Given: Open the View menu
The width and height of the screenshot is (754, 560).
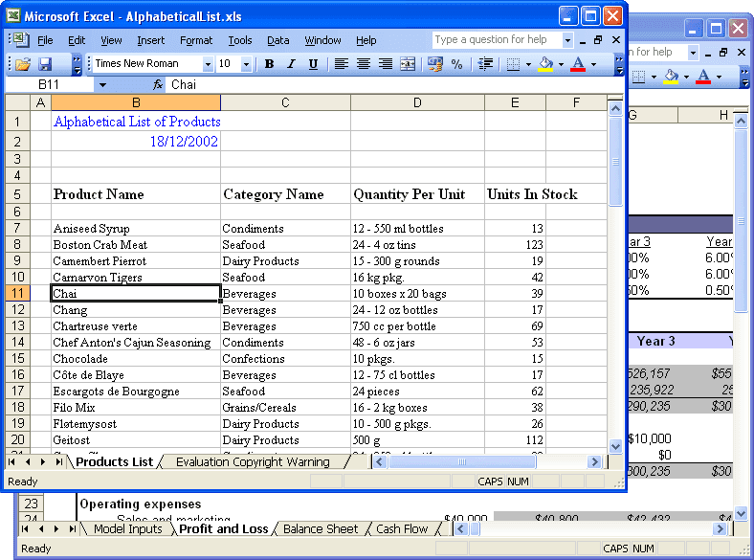Looking at the screenshot, I should pyautogui.click(x=111, y=40).
